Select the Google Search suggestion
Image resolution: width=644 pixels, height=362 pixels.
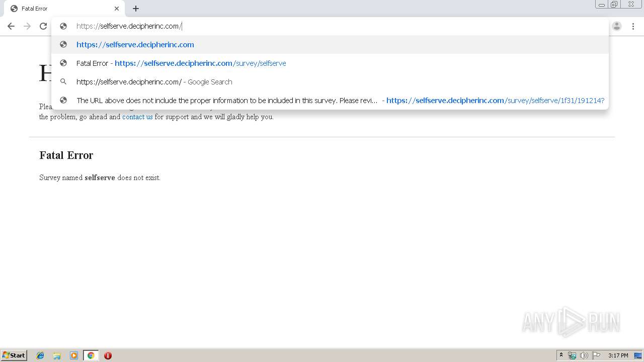point(330,82)
